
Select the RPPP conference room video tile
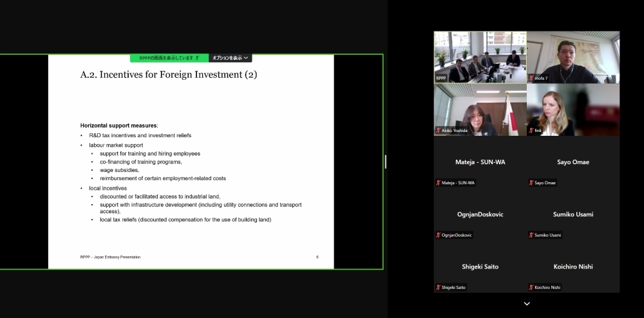[480, 57]
